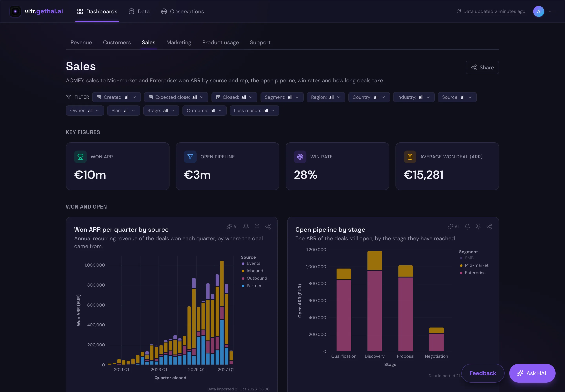
Task: Open the Product usage tab
Action: click(x=220, y=43)
